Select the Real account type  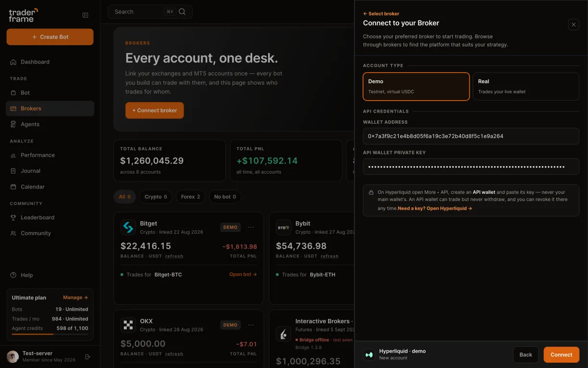pyautogui.click(x=526, y=87)
